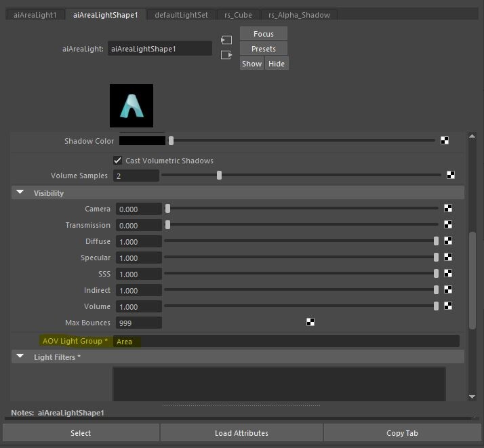Click the scroll up arrow of the attribute panel
This screenshot has height=448, width=484.
(x=472, y=136)
